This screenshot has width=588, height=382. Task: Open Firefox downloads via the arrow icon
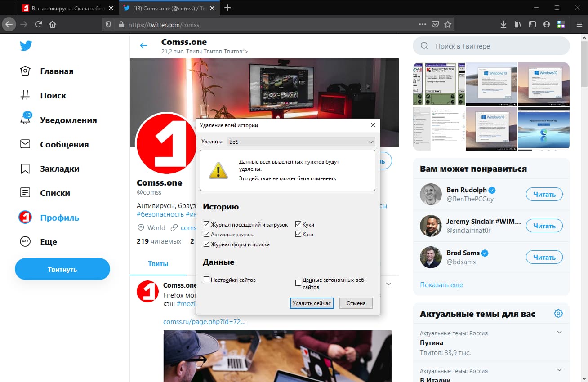tap(503, 24)
